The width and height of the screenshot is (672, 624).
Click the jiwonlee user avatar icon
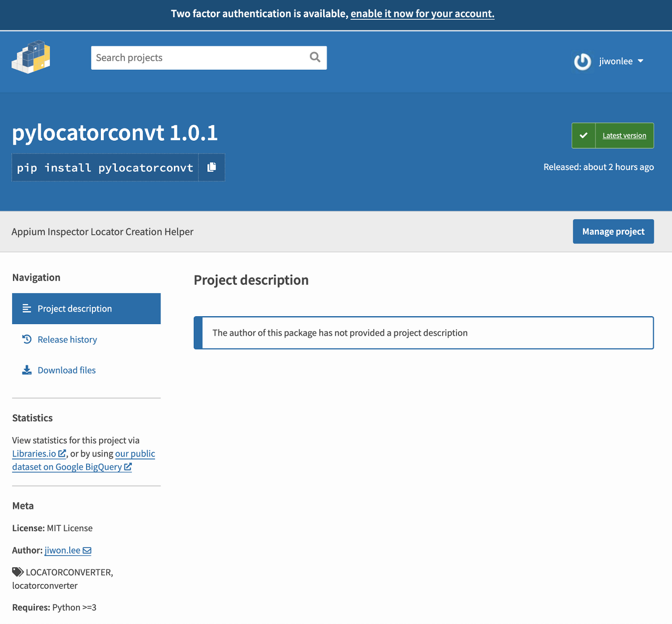point(582,61)
